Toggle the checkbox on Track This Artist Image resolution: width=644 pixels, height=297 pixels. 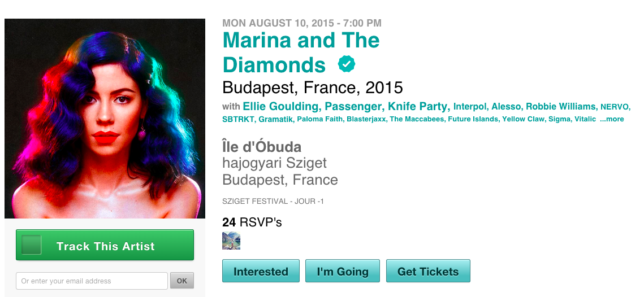(32, 245)
